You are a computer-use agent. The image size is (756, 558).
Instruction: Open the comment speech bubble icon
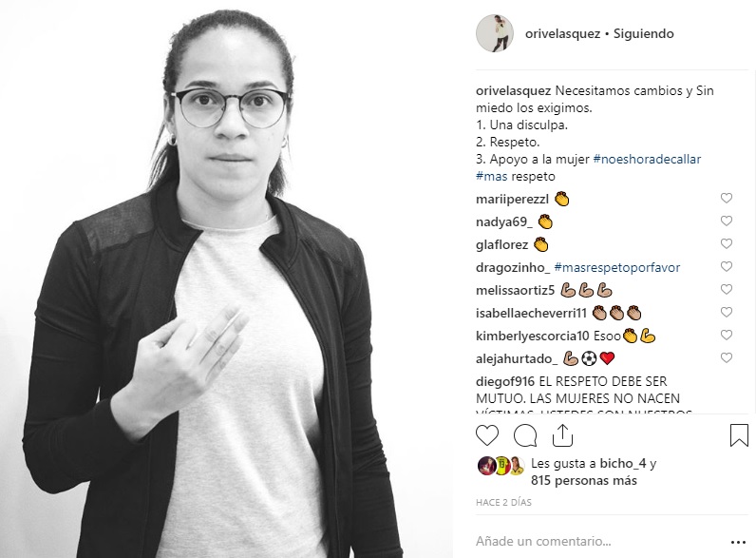(525, 436)
